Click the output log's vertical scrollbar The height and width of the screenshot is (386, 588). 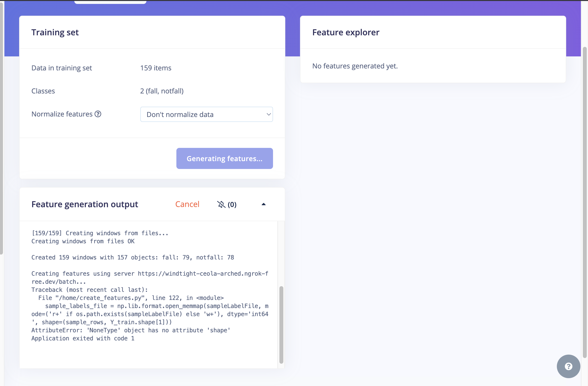pos(281,324)
